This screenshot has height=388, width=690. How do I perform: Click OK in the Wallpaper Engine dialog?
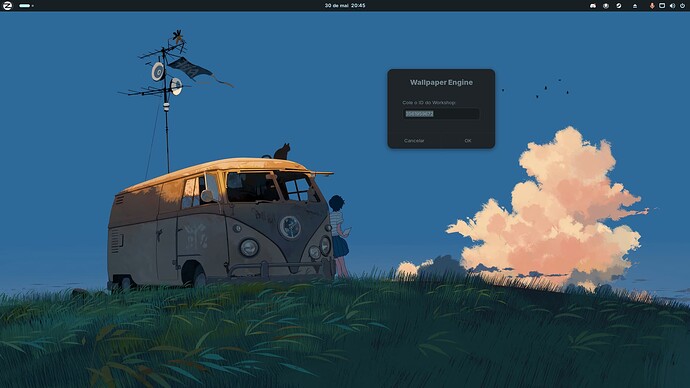pyautogui.click(x=468, y=141)
